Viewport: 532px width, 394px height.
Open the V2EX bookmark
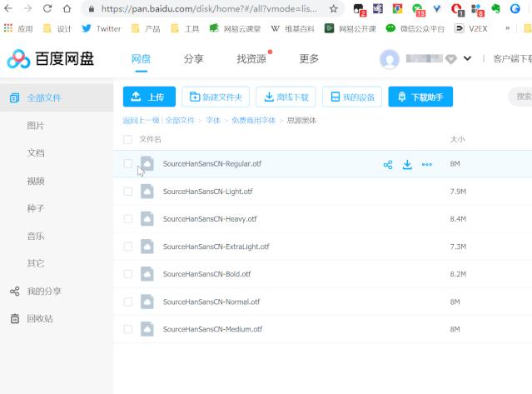(x=471, y=29)
